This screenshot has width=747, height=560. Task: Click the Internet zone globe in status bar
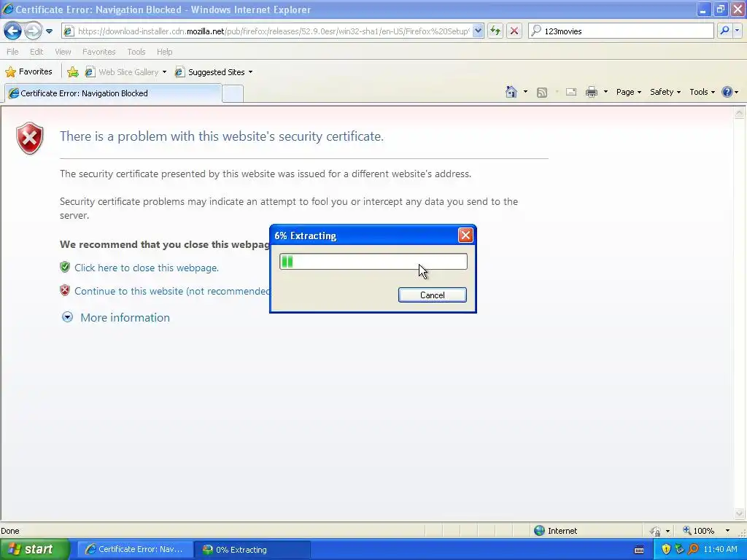click(x=539, y=531)
